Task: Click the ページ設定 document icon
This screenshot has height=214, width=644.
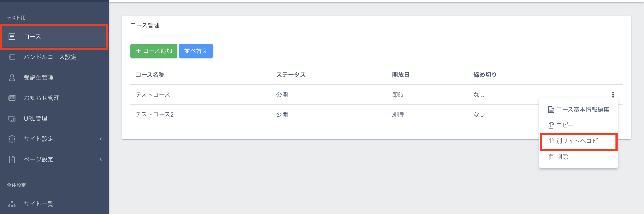Action: click(12, 159)
